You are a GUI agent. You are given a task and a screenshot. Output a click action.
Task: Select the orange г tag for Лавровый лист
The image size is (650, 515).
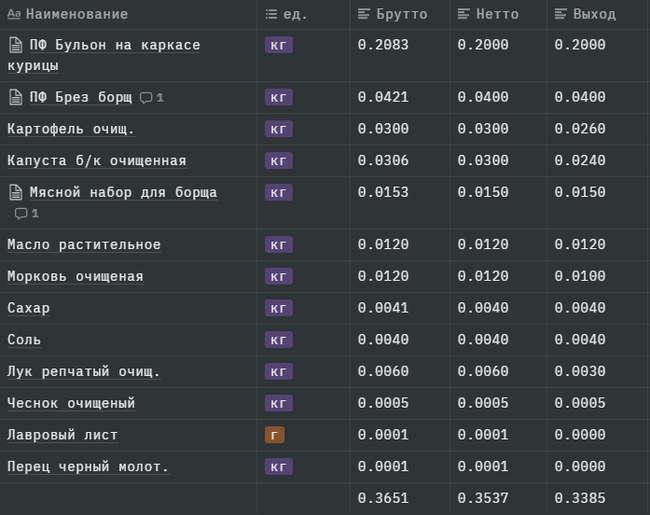click(273, 435)
